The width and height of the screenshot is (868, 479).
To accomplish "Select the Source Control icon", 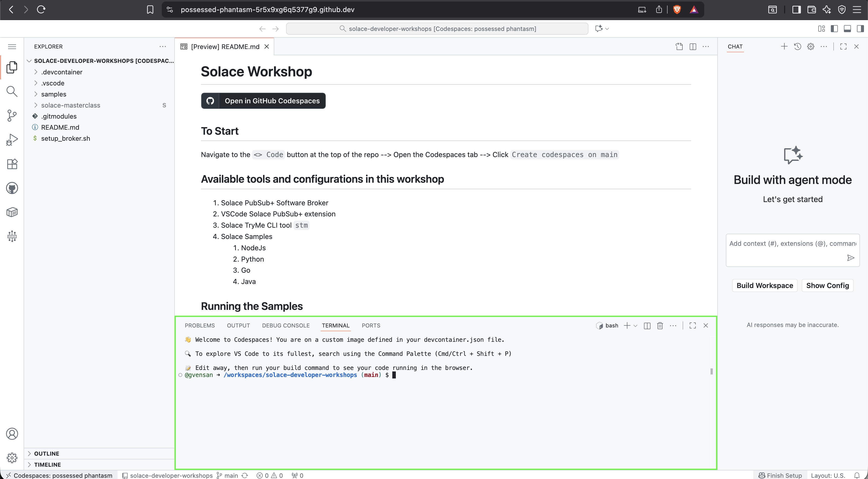I will [x=12, y=115].
